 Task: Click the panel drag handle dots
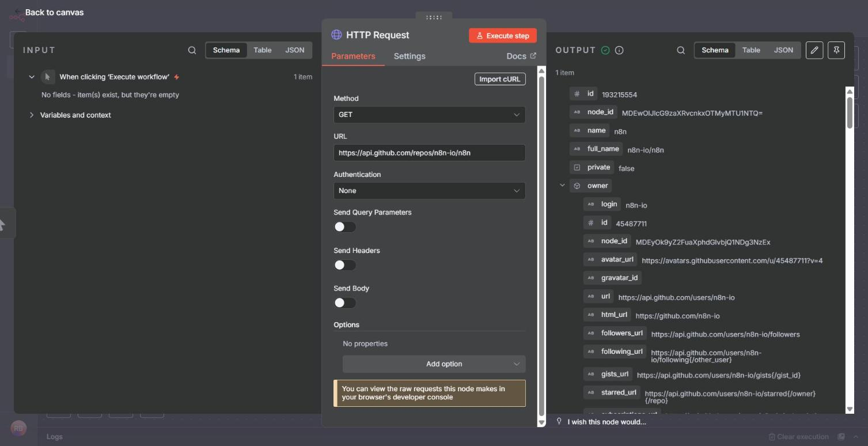pos(434,17)
